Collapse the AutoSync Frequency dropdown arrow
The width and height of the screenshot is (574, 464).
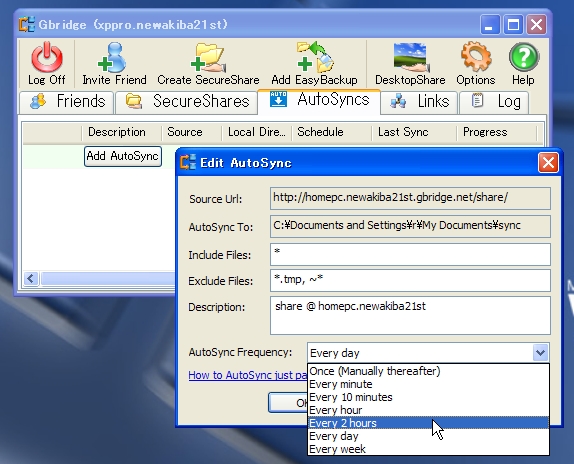(540, 353)
